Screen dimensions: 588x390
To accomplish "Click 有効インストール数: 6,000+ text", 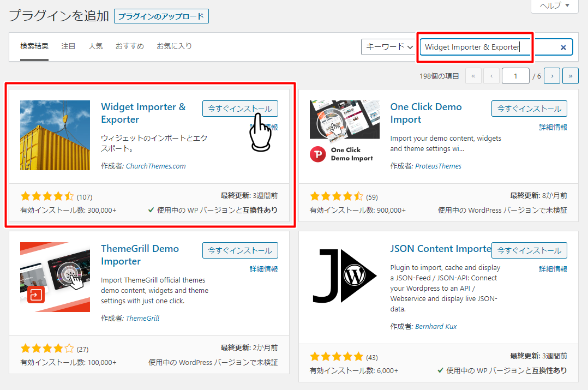I will click(x=353, y=371).
